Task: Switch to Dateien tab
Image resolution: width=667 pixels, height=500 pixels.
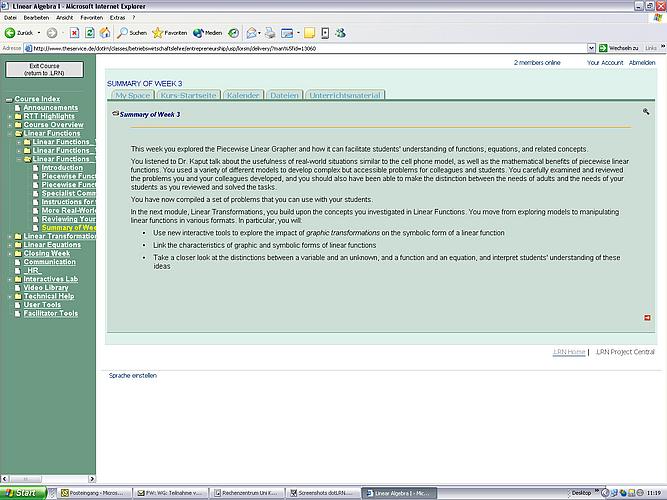Action: point(285,95)
